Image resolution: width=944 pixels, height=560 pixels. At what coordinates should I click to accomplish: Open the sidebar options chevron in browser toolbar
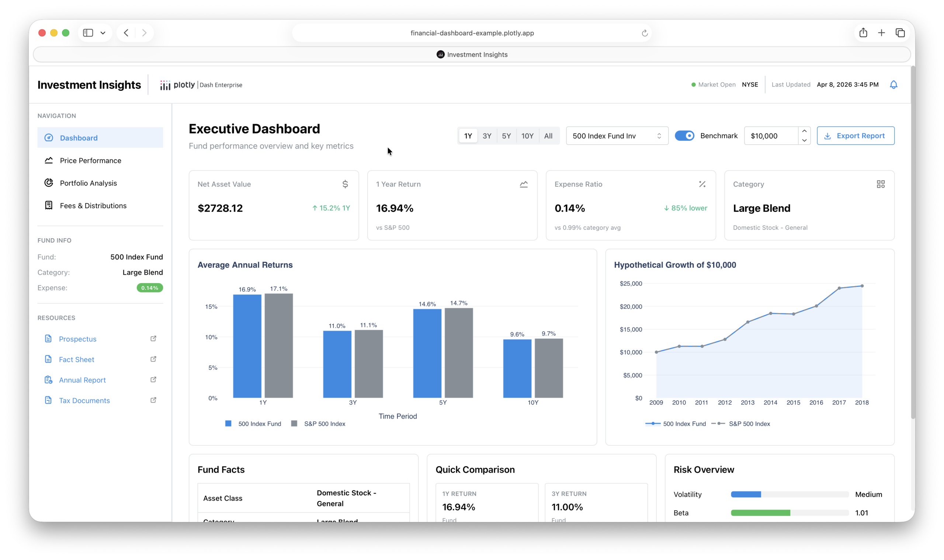point(103,33)
